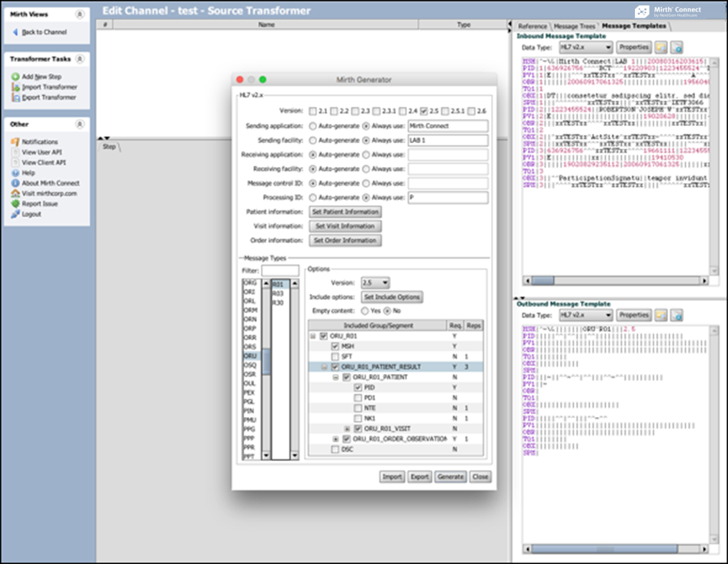Click the Import Transformer icon
The height and width of the screenshot is (564, 728).
click(15, 87)
